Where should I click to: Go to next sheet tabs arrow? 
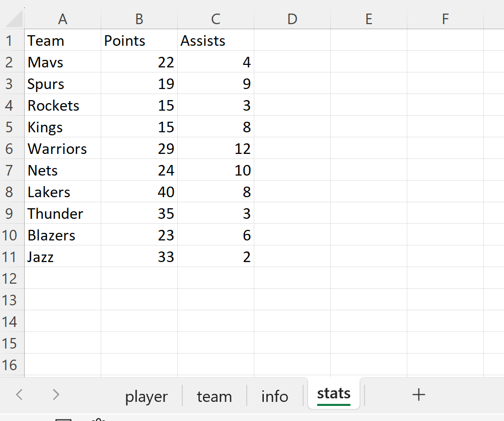56,394
